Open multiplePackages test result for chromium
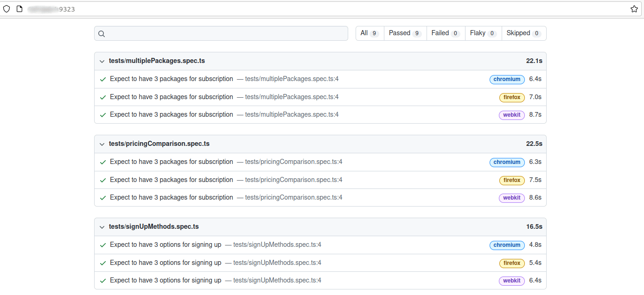The image size is (644, 295). (x=172, y=79)
